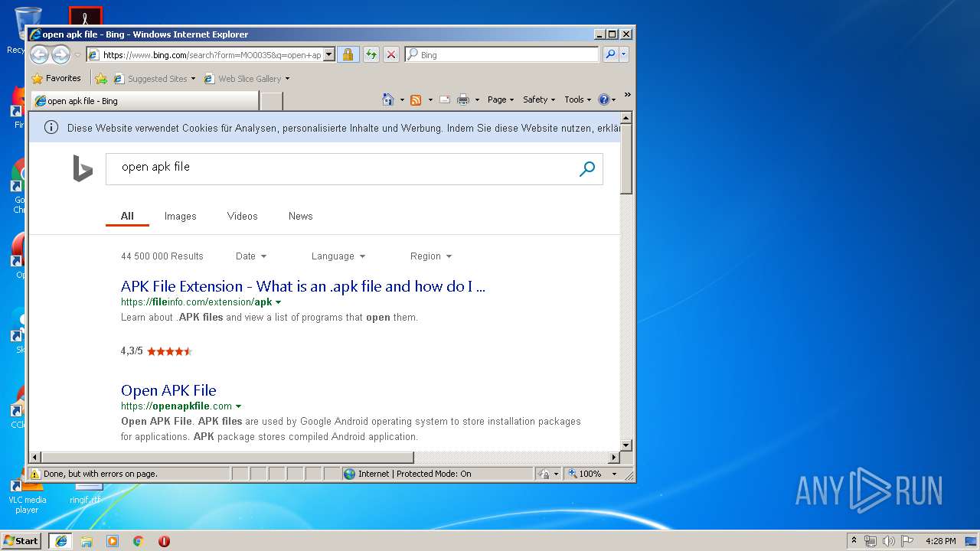Viewport: 980px width, 551px height.
Task: Click Web Slice Gallery favorites link
Action: [247, 78]
